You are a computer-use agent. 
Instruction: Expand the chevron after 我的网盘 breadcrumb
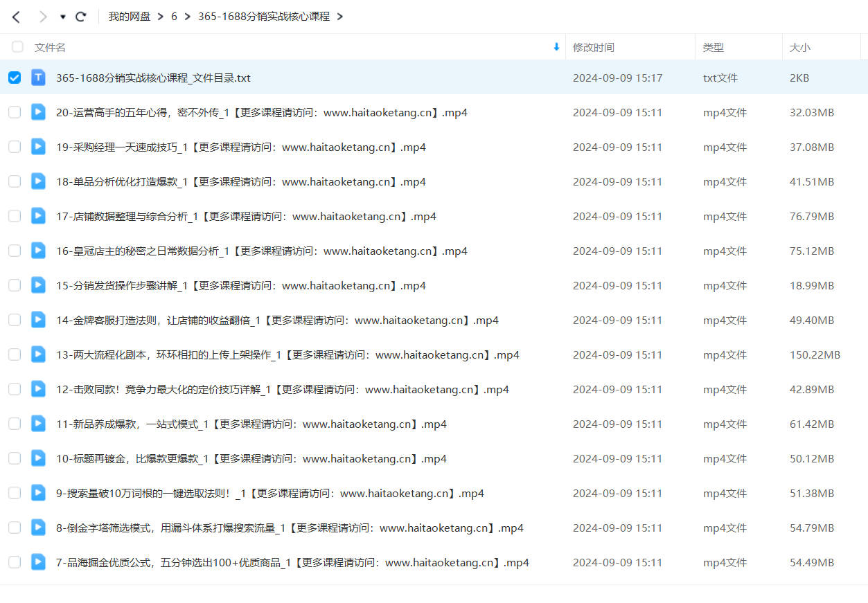160,17
